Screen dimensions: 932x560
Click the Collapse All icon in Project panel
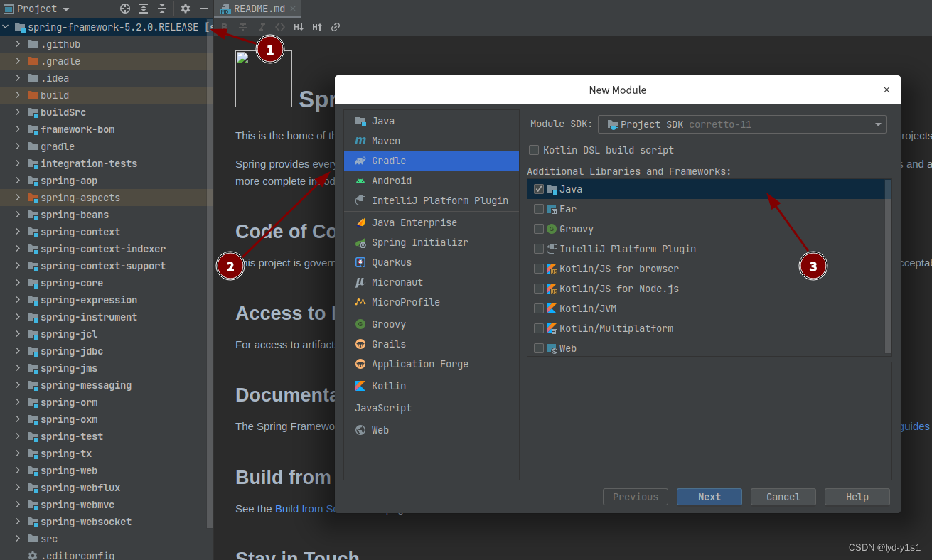click(162, 9)
